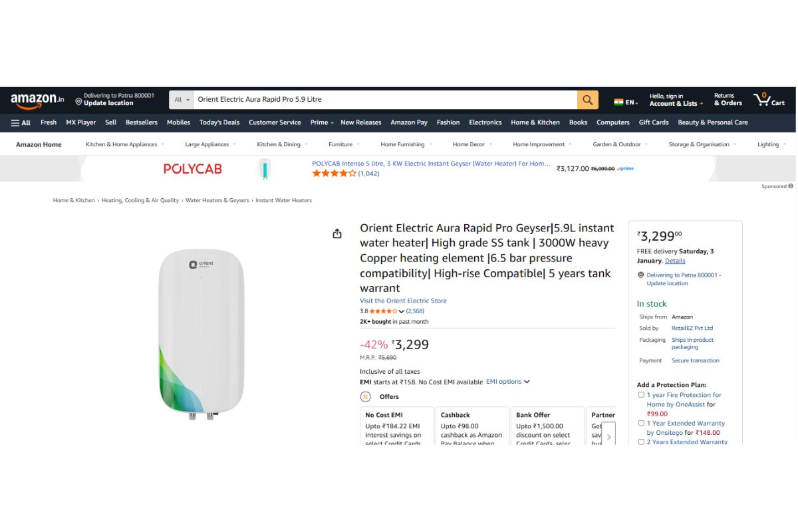Click the India flag language icon
This screenshot has width=798, height=532.
point(618,102)
